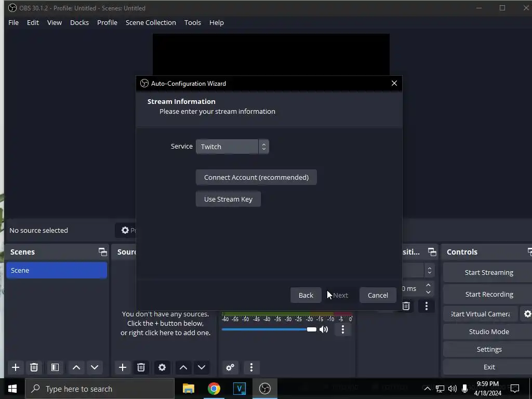The width and height of the screenshot is (532, 399).
Task: Click Start Recording in Controls
Action: pos(488,294)
